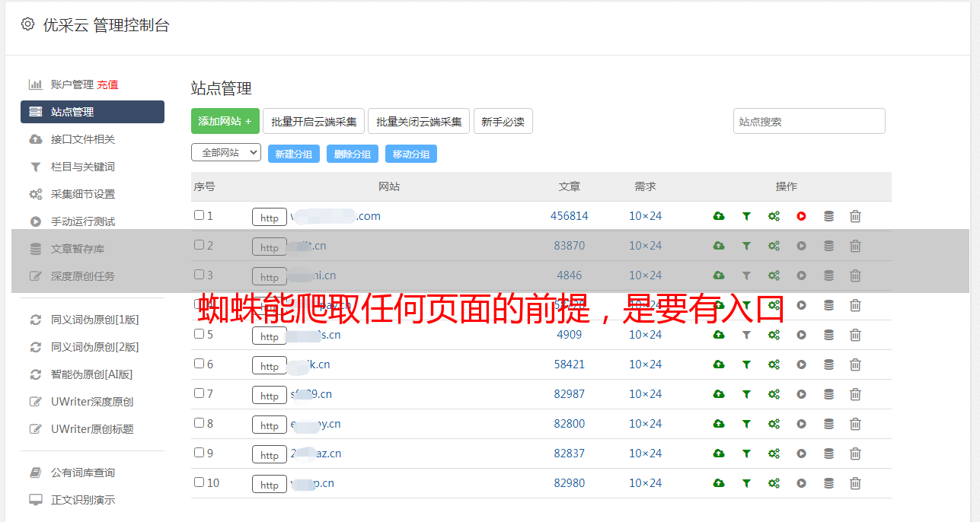Delete site row 1 with the trash icon

tap(855, 216)
